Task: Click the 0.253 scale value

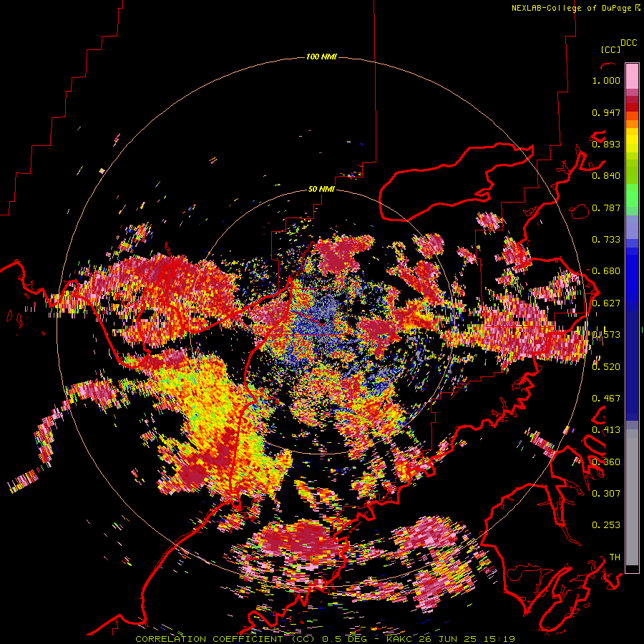Action: [606, 525]
